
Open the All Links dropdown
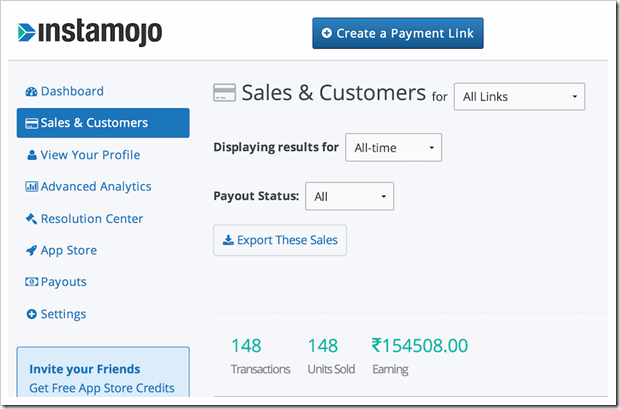click(519, 96)
